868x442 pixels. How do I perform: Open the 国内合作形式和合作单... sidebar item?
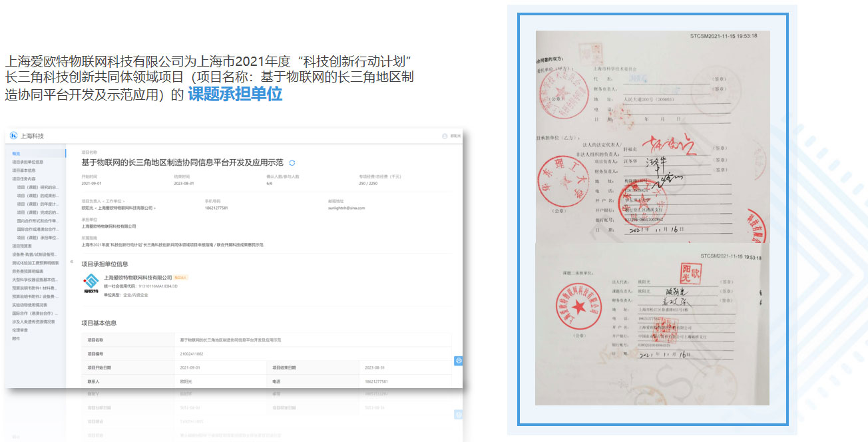[37, 221]
